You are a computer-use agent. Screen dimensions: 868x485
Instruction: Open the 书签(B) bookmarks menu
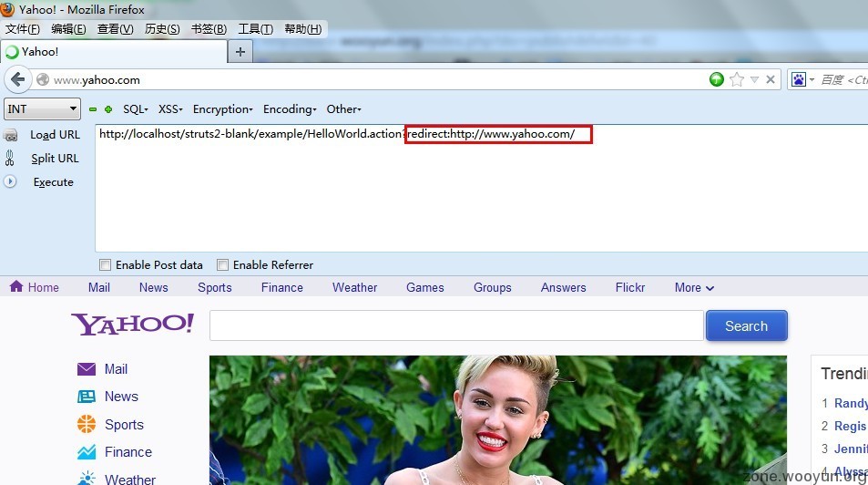[x=209, y=29]
